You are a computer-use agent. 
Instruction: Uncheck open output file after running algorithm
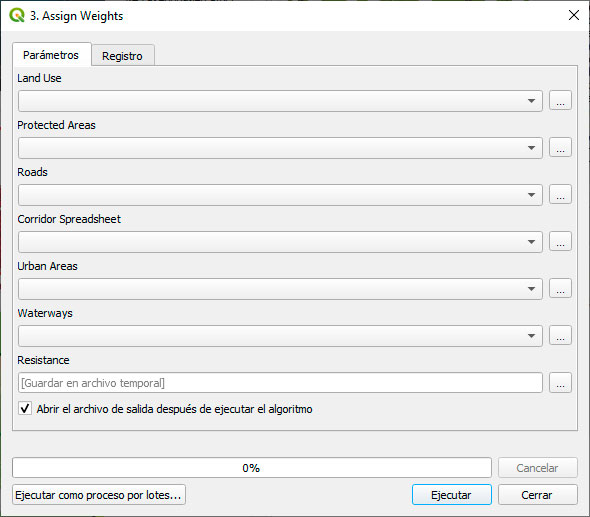25,409
